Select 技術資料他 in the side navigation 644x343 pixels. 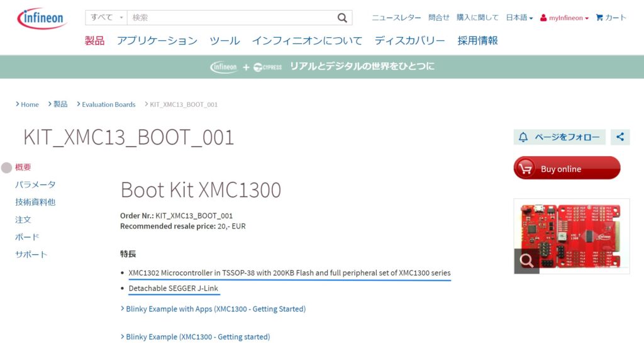tap(35, 202)
